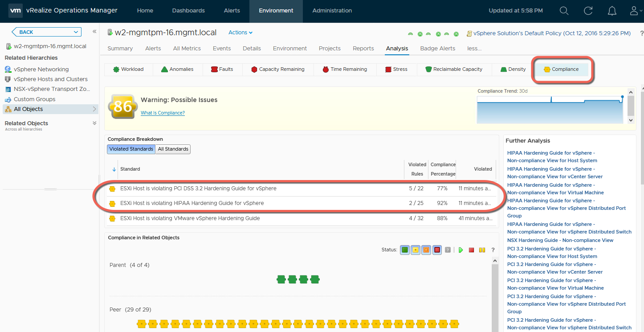644x332 pixels.
Task: Select the Capacity Remaining badge tab
Action: (x=278, y=69)
